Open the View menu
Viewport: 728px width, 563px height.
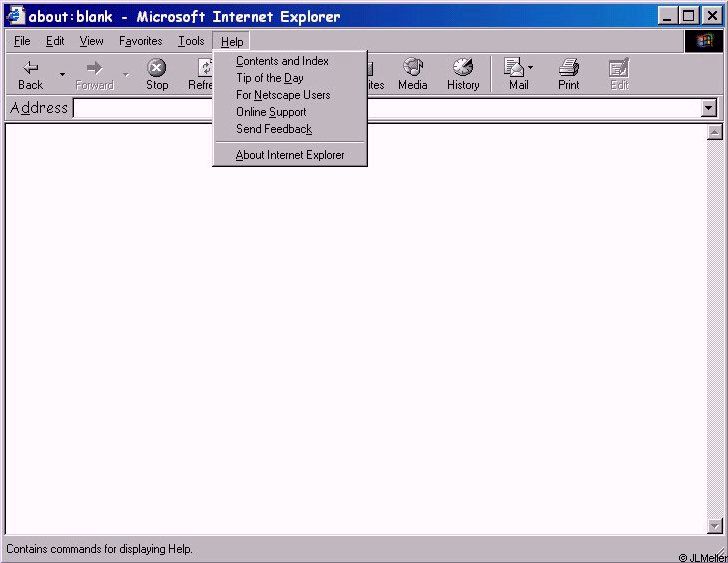coord(91,41)
